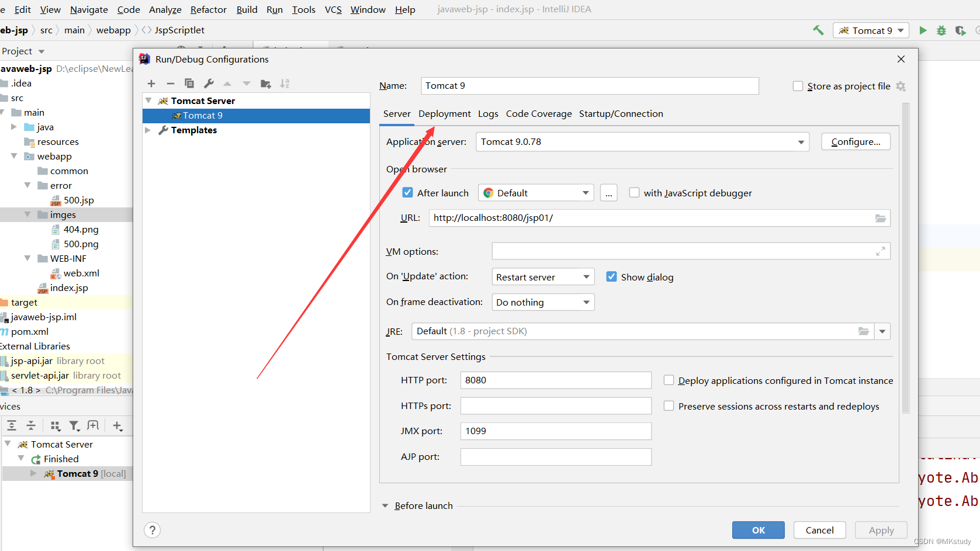Click the URL input field
Image resolution: width=980 pixels, height=551 pixels.
(x=660, y=218)
